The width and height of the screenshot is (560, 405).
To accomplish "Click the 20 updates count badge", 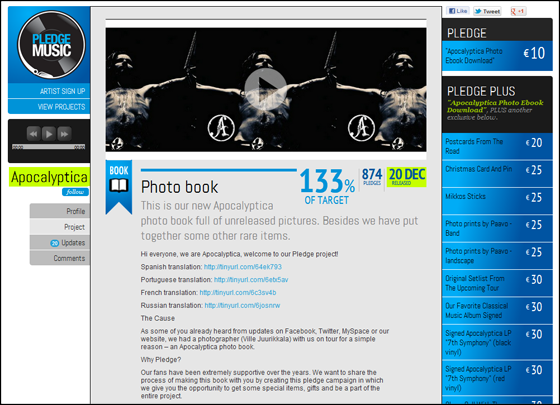I will click(x=55, y=243).
